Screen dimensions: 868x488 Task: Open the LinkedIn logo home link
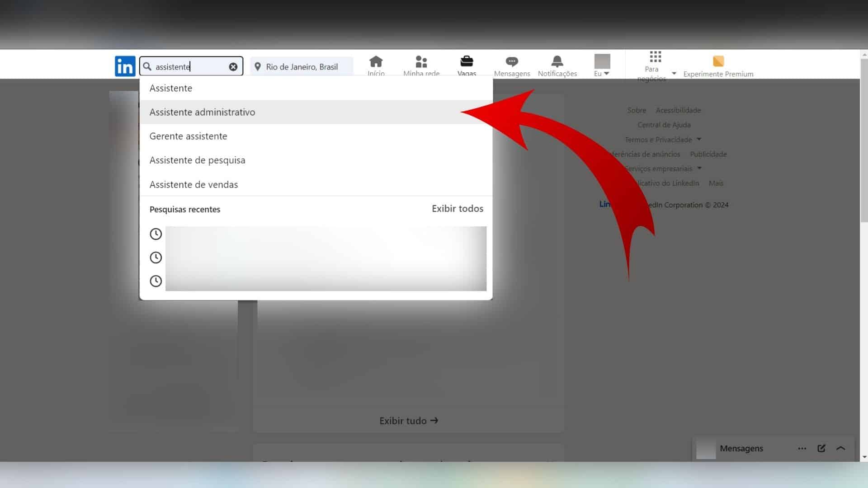[125, 66]
